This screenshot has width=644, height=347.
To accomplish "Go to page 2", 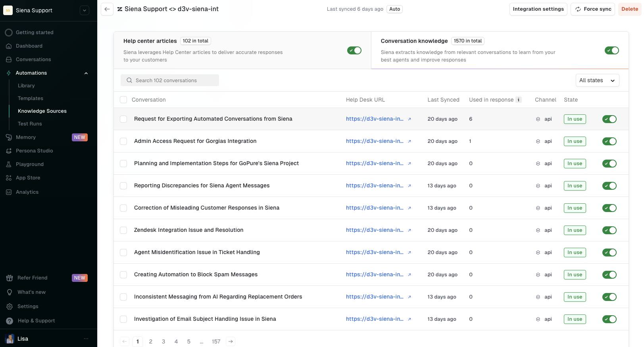I will (x=151, y=341).
